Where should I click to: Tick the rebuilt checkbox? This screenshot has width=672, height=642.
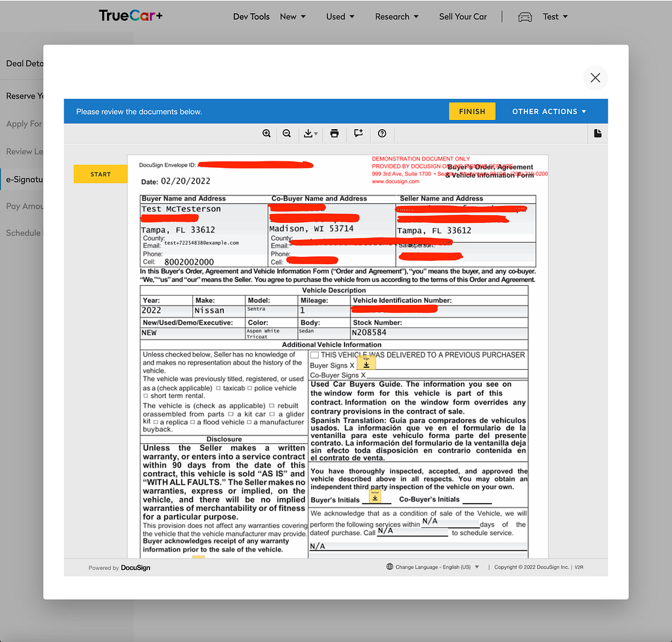(x=272, y=405)
